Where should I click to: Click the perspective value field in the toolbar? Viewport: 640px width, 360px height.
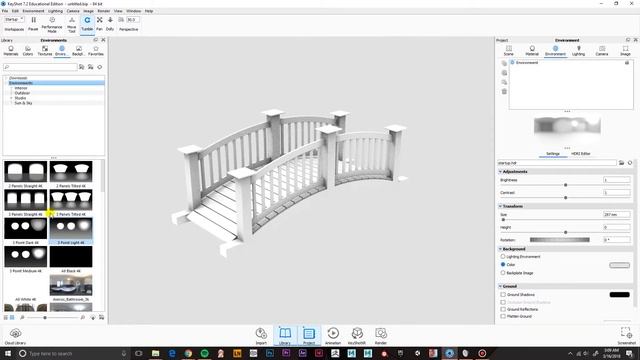133,20
